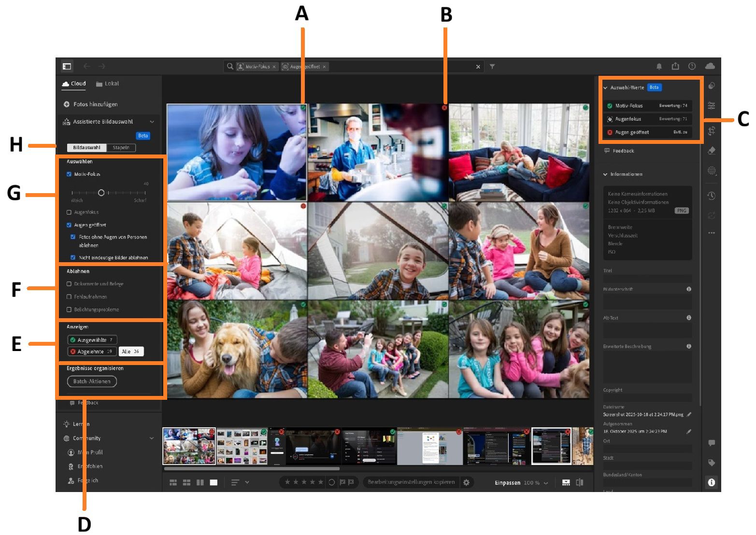Click the Info icon at bottom right

pyautogui.click(x=712, y=482)
